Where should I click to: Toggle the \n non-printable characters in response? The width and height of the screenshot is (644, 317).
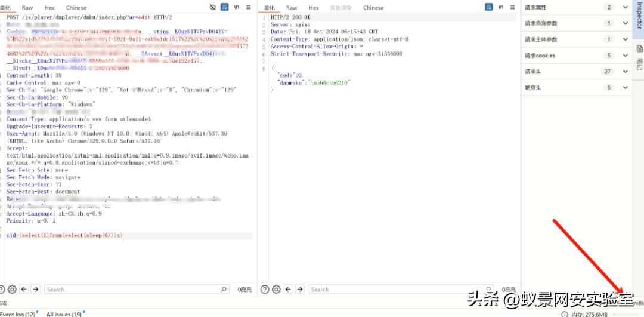pos(500,7)
